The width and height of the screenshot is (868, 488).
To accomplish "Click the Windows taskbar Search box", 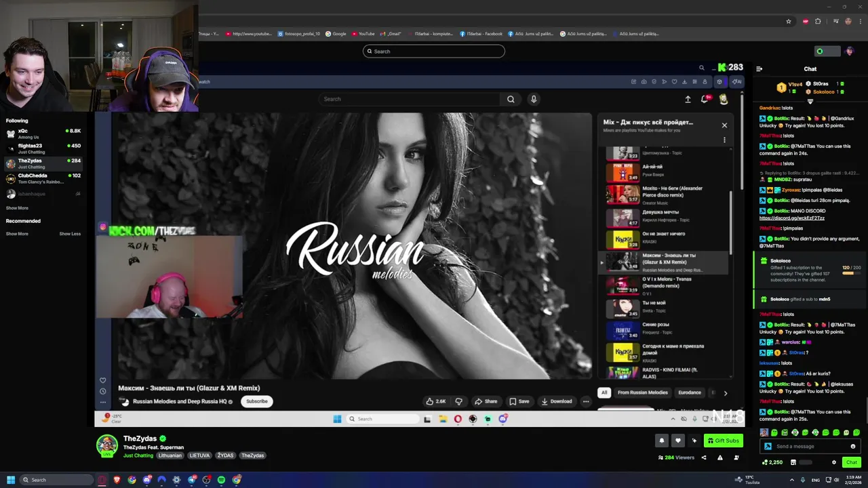I will pyautogui.click(x=56, y=480).
